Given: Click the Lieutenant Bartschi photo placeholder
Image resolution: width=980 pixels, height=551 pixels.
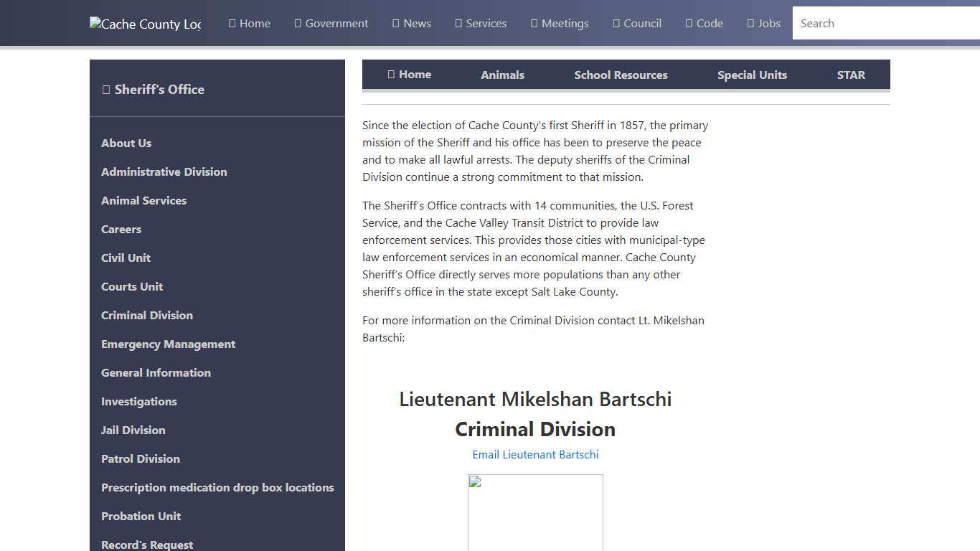Looking at the screenshot, I should tap(535, 512).
